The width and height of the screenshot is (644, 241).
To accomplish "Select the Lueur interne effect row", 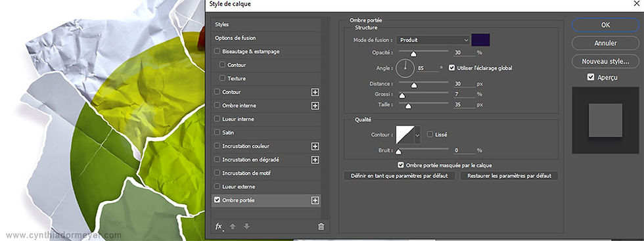I will click(x=265, y=119).
